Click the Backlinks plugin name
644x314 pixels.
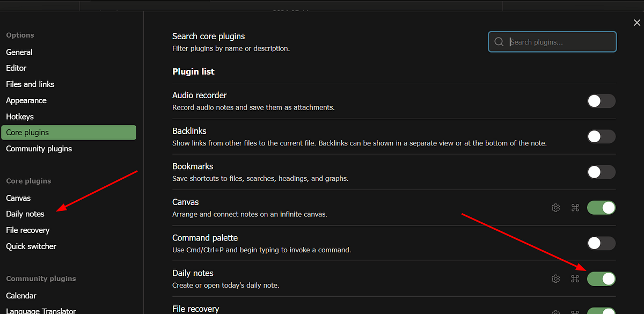coord(189,131)
